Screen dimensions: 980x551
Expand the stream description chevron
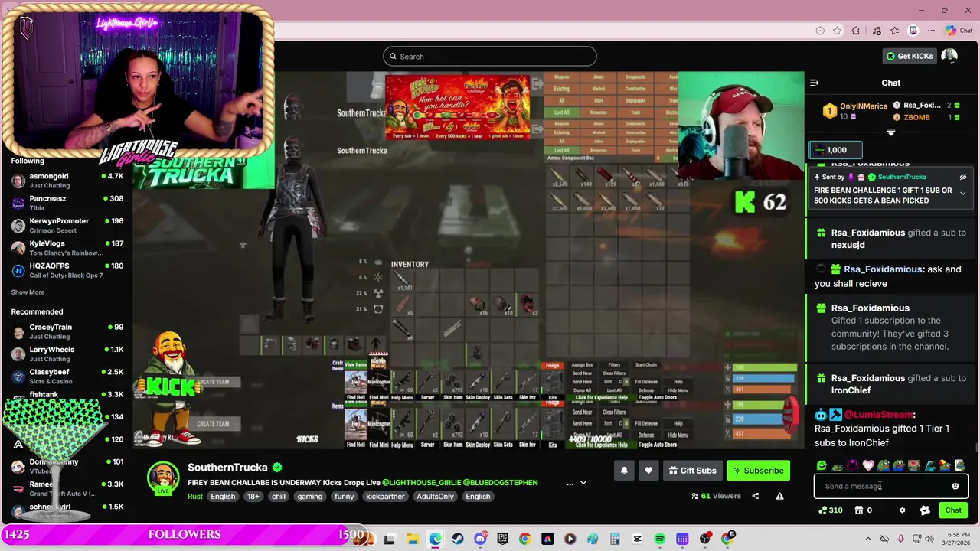pyautogui.click(x=583, y=483)
